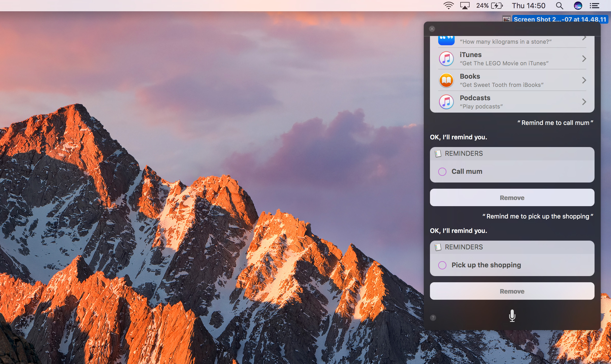Click the Books app icon

(x=446, y=80)
